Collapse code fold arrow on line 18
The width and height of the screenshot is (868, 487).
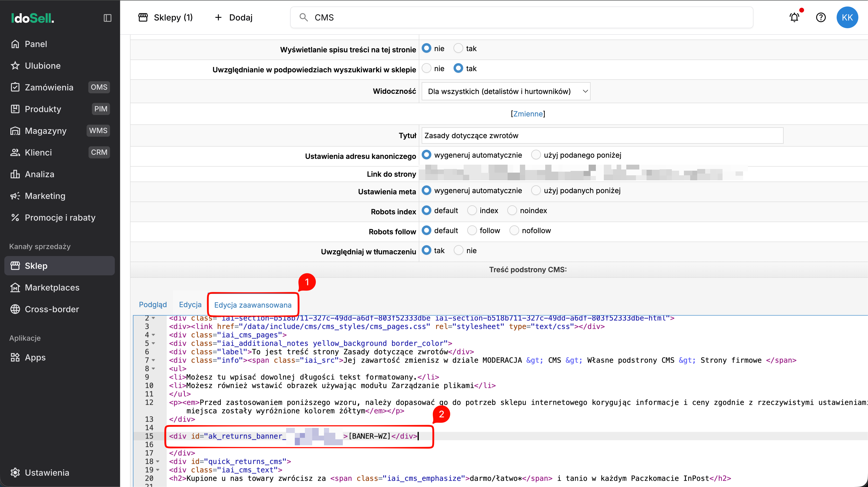(158, 461)
